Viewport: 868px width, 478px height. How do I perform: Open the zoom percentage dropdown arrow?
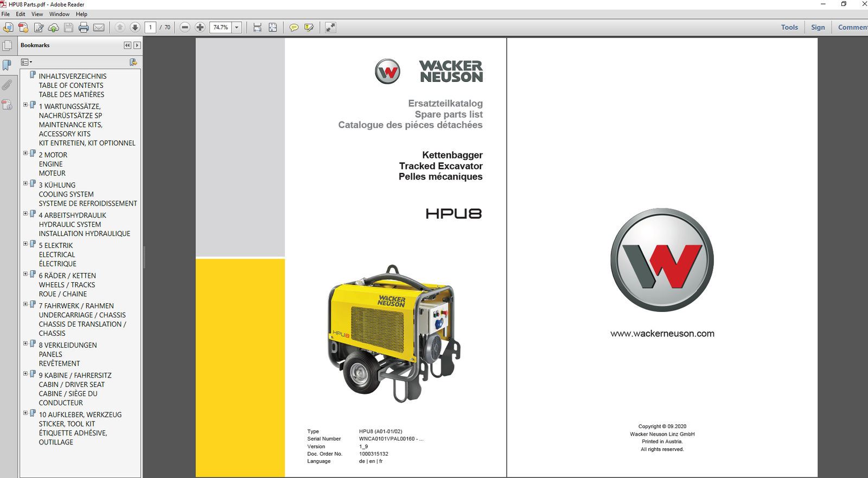coord(237,28)
